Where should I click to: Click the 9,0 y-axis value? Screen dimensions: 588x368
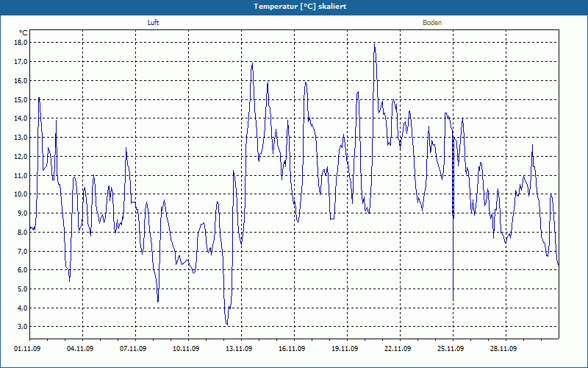(x=22, y=213)
